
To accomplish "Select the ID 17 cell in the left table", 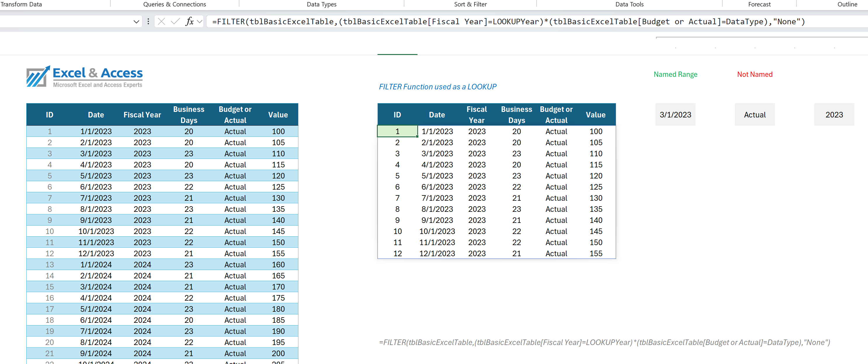I will (50, 309).
